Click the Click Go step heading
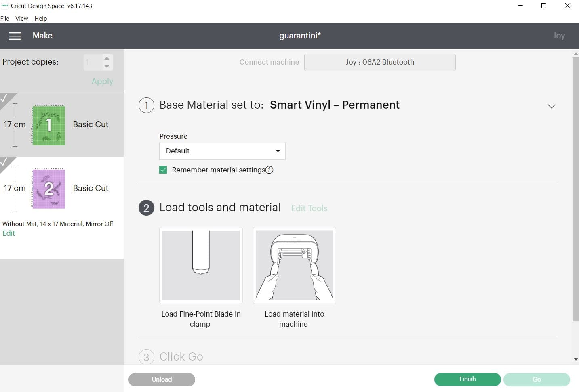 [181, 357]
